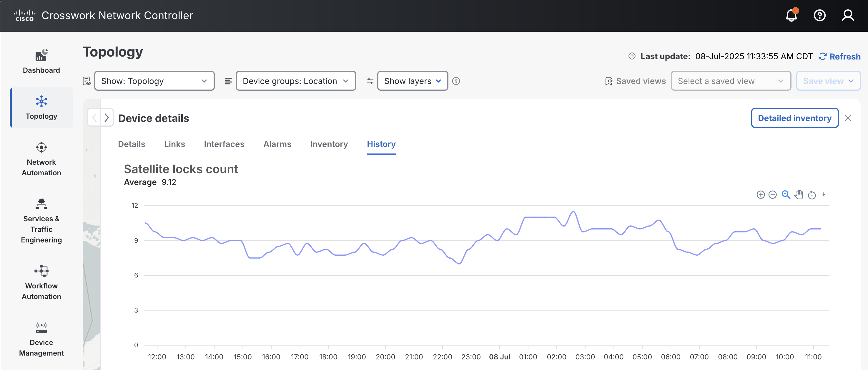The width and height of the screenshot is (868, 370).
Task: Go to next device with right chevron
Action: pos(107,118)
